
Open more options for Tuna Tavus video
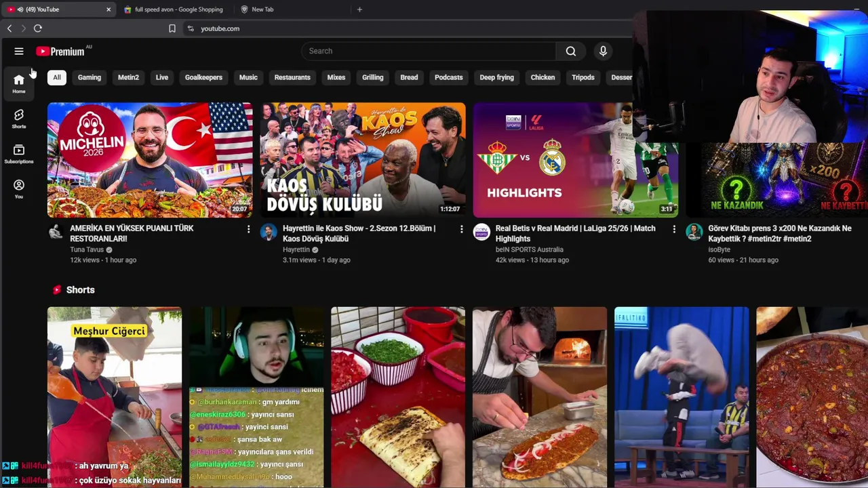click(x=248, y=230)
